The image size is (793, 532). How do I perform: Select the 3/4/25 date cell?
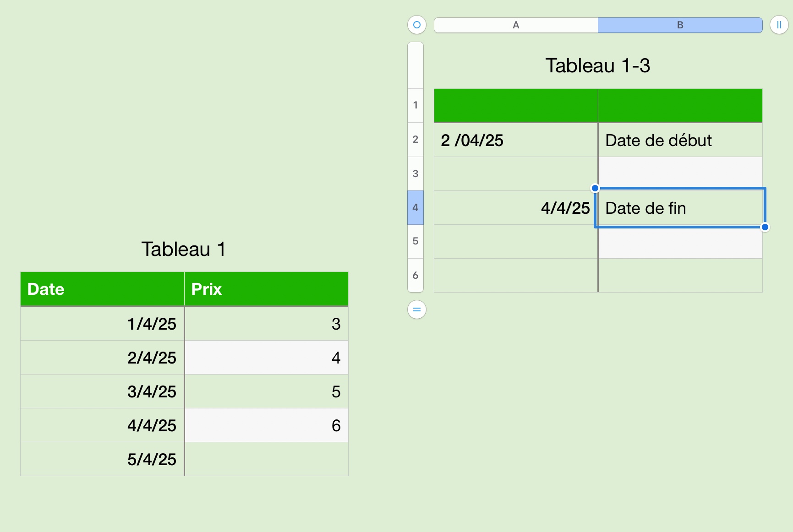point(102,391)
